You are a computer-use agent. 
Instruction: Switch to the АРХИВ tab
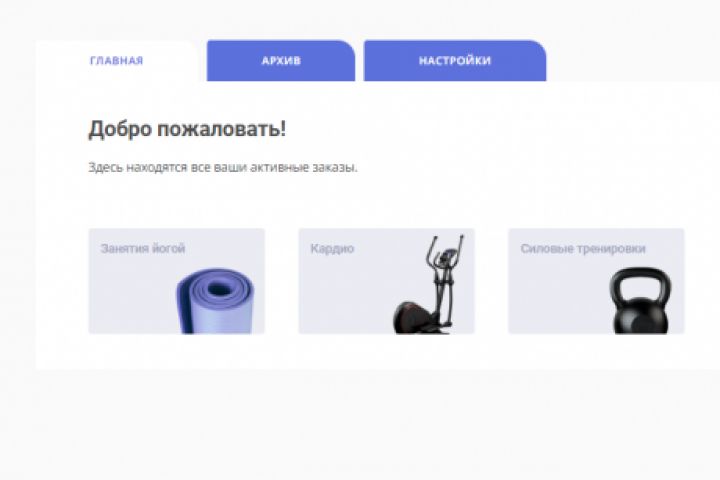[x=281, y=61]
